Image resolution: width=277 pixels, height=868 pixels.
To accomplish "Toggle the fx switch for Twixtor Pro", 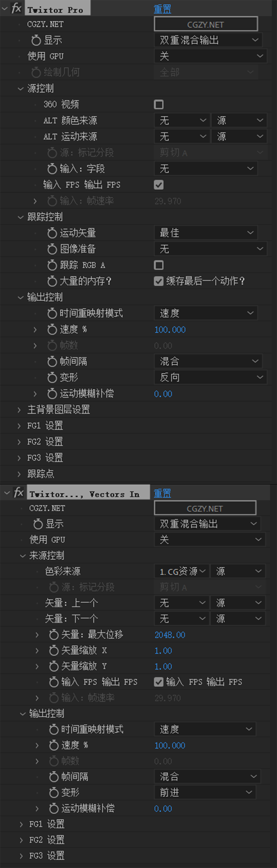I will tap(16, 8).
